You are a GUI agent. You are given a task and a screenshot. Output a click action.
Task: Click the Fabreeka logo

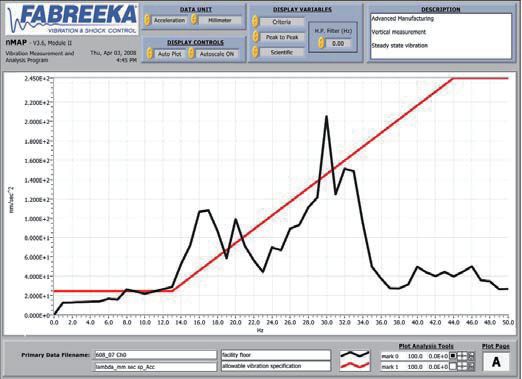[72, 19]
